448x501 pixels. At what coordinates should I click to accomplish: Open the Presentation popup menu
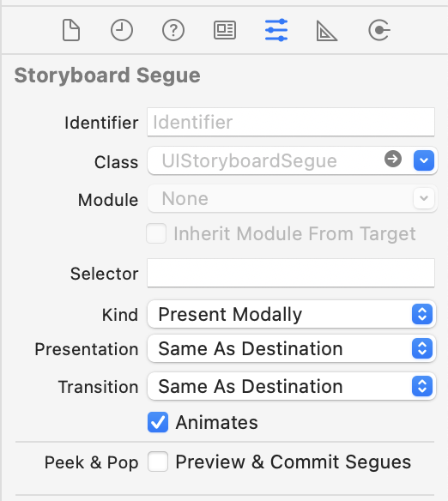click(x=292, y=348)
